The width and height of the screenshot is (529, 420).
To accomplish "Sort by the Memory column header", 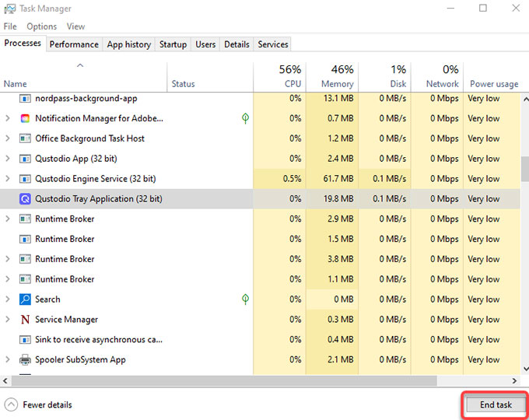I will pyautogui.click(x=332, y=77).
